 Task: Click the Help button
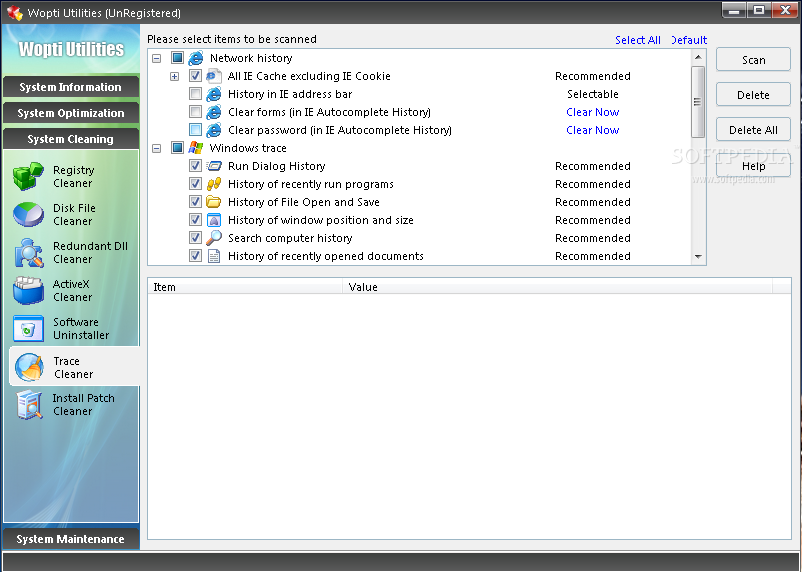753,166
